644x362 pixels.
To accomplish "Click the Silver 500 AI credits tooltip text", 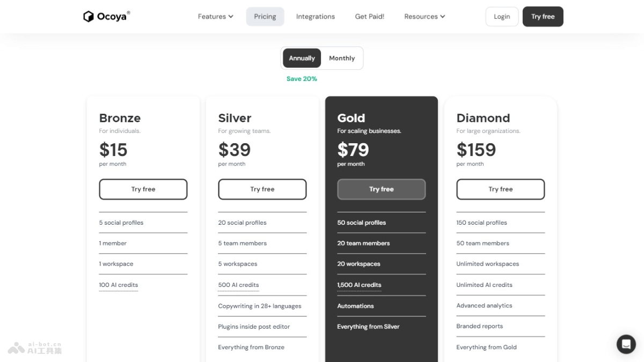I will tap(238, 285).
